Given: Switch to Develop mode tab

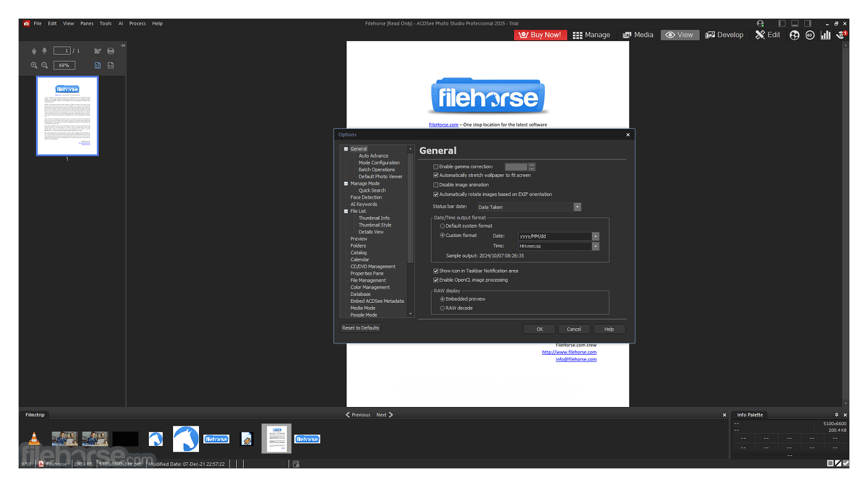Looking at the screenshot, I should pyautogui.click(x=724, y=35).
